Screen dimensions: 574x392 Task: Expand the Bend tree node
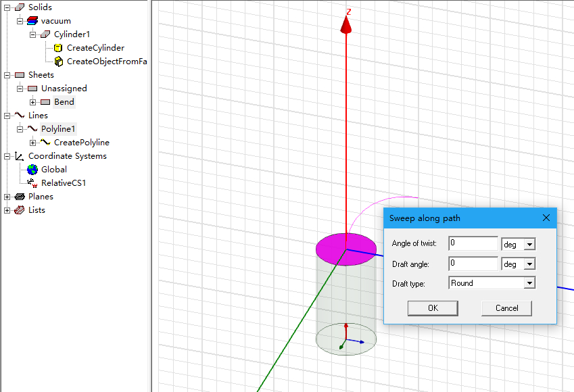coord(32,102)
